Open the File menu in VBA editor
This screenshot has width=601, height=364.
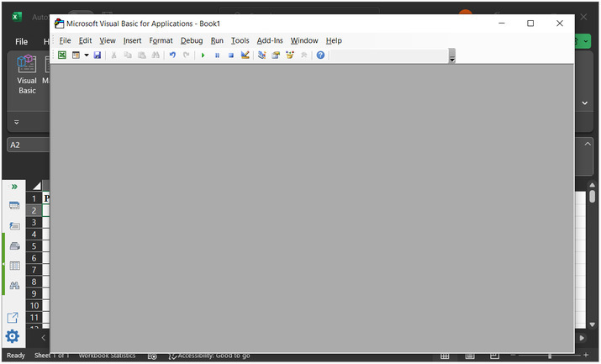pos(66,40)
